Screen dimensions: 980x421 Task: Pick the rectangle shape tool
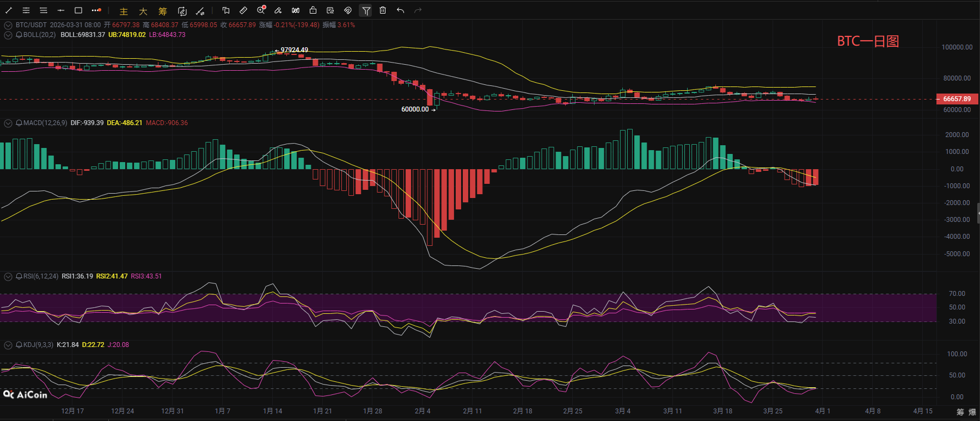(x=78, y=10)
